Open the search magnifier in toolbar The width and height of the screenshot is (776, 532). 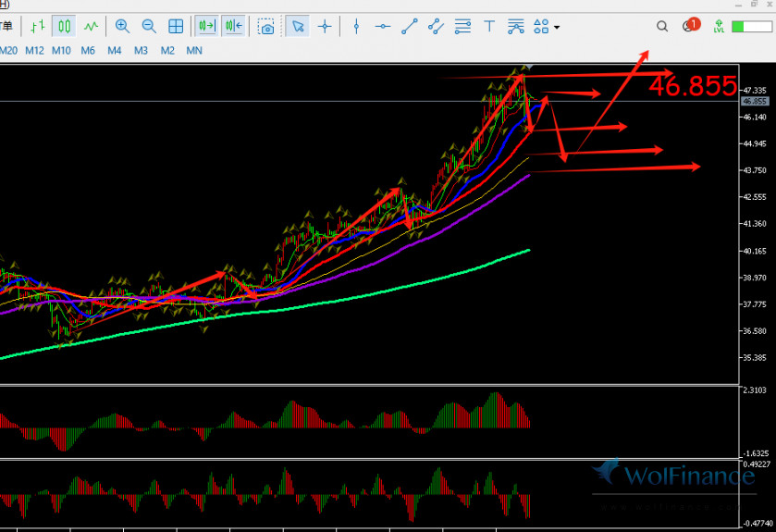pyautogui.click(x=662, y=27)
